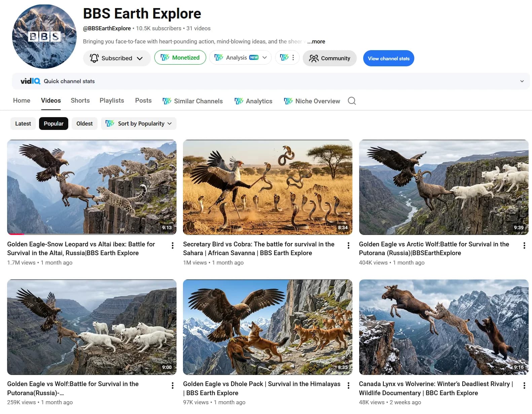The height and width of the screenshot is (414, 532).
Task: Click View channel stats button
Action: 388,58
